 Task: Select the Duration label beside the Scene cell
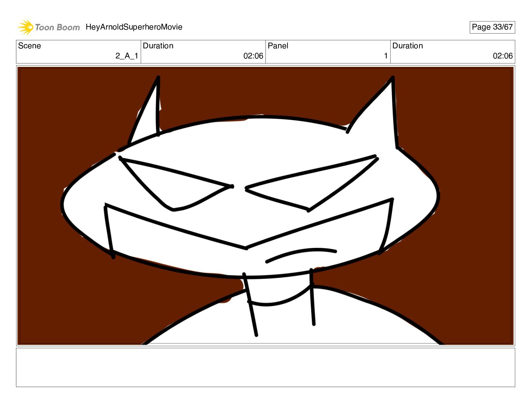coord(158,46)
